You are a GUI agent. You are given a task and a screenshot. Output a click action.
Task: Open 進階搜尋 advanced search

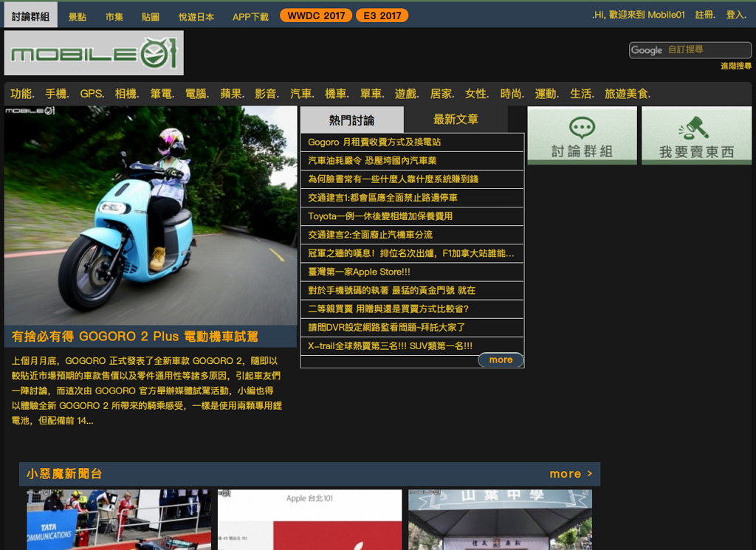[736, 66]
